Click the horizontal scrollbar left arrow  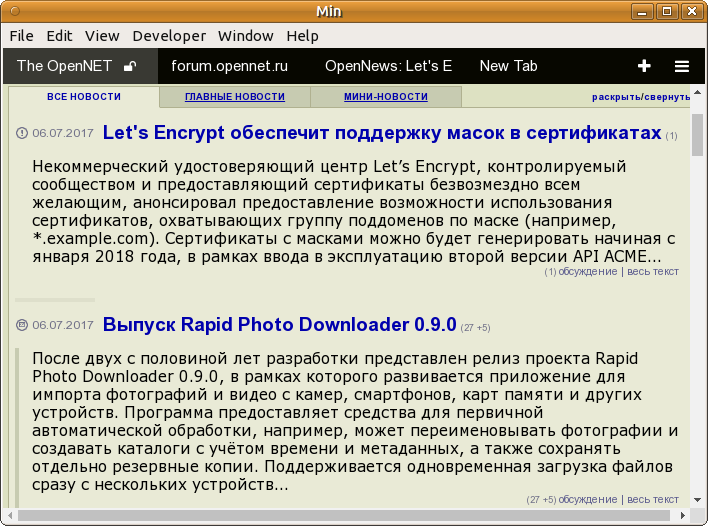(x=10, y=515)
